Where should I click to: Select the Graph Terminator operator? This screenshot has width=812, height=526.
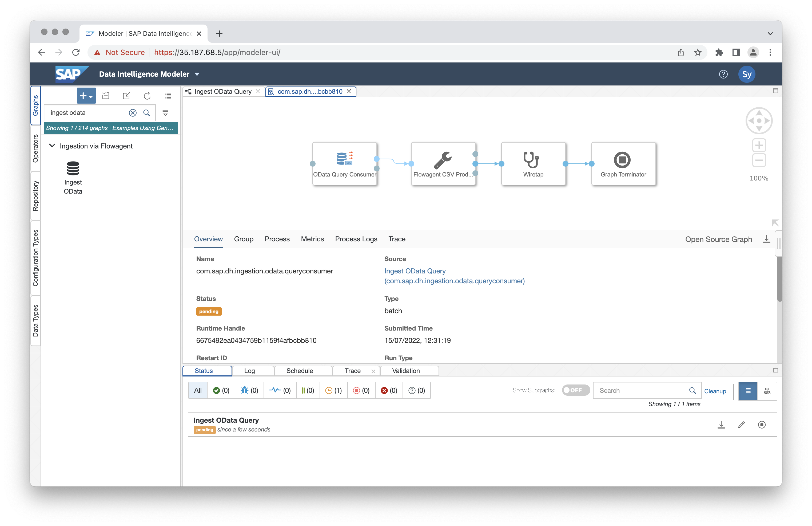point(623,164)
